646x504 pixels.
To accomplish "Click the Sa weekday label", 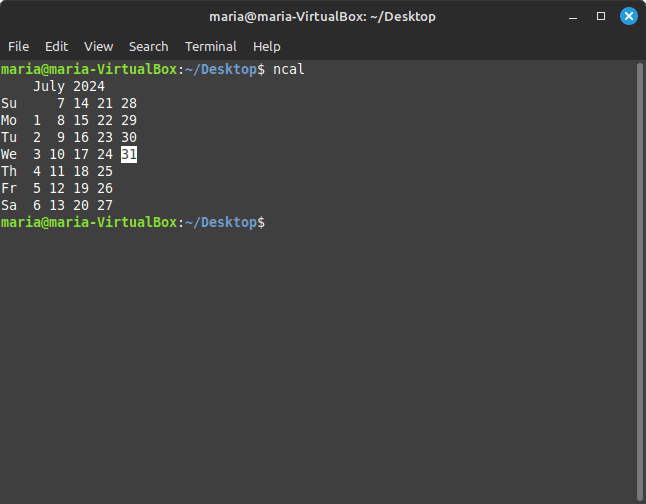I will tap(9, 205).
